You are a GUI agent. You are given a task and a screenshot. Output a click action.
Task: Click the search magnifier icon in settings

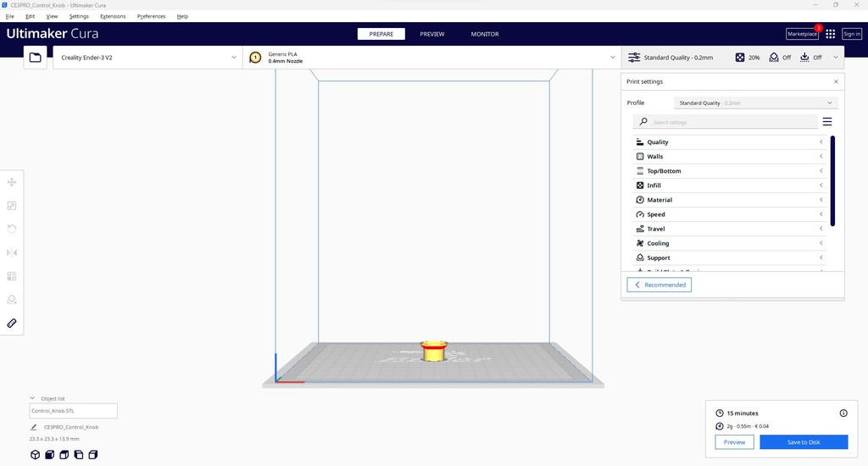tap(643, 122)
